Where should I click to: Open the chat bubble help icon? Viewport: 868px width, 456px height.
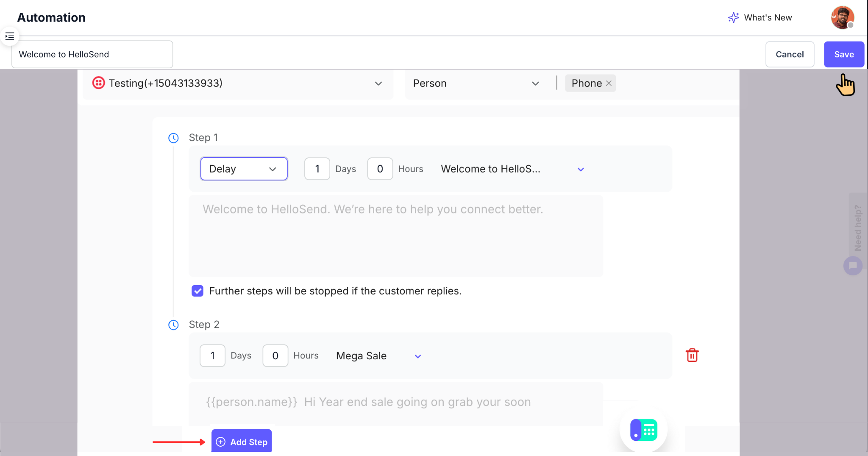pyautogui.click(x=853, y=266)
